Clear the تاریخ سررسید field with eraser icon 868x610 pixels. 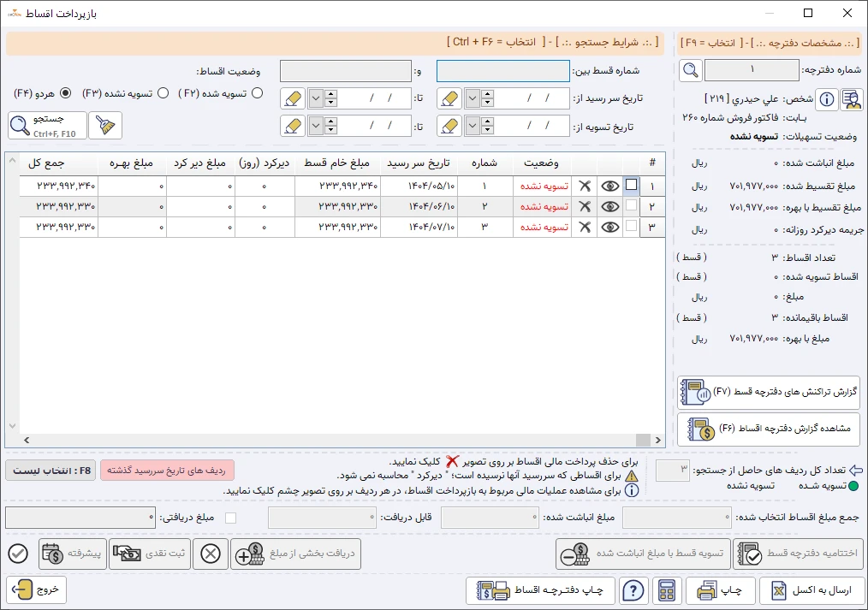point(449,98)
